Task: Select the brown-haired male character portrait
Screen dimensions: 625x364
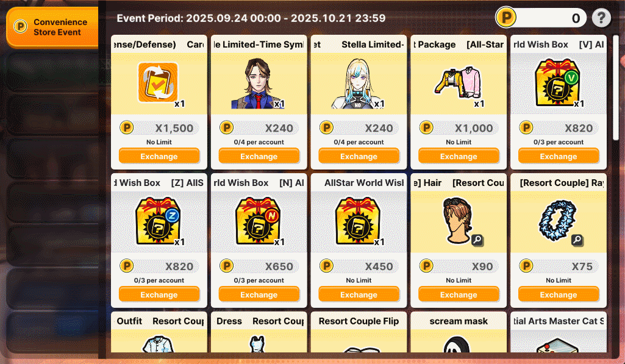Action: click(258, 84)
